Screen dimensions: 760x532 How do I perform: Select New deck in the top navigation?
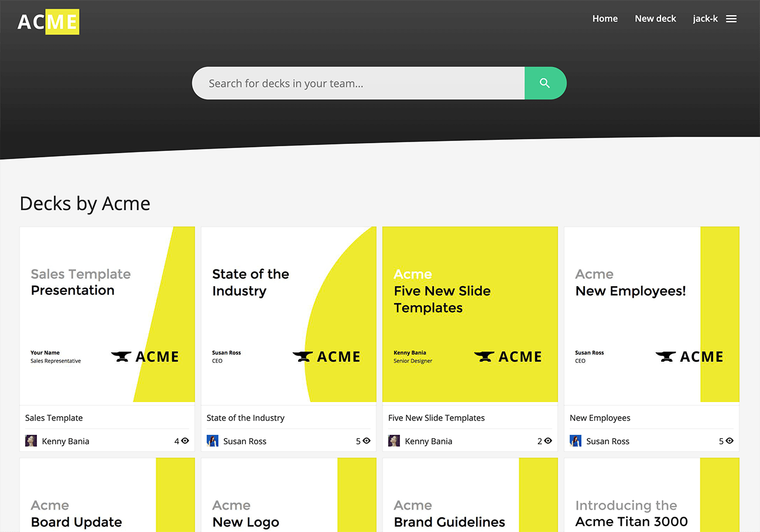(655, 19)
